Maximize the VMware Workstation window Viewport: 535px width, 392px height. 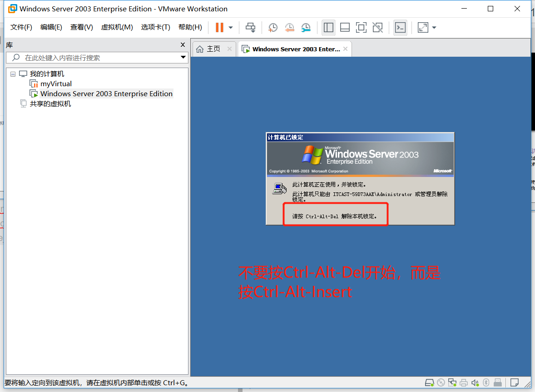pos(490,9)
